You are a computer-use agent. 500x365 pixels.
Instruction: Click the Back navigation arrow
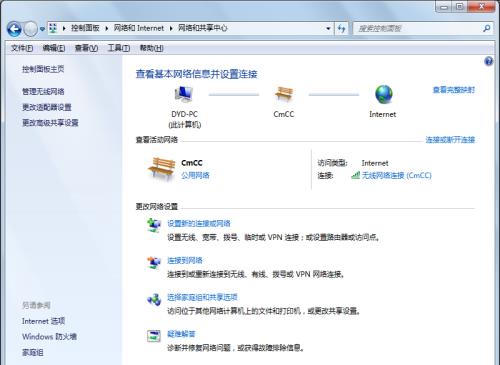14,29
